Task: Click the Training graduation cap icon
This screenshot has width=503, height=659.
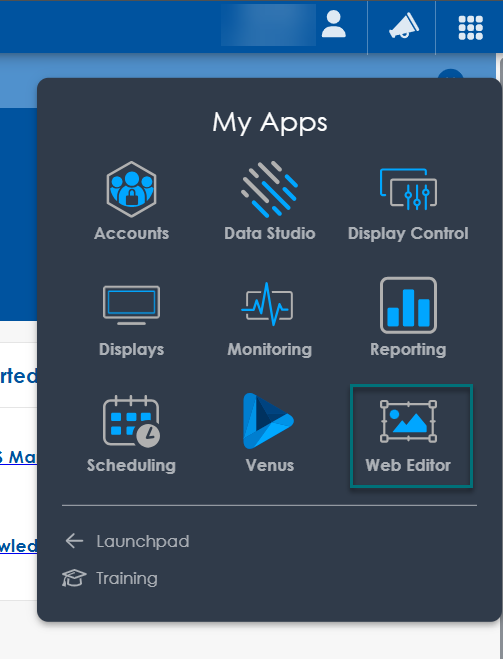Action: click(x=74, y=578)
